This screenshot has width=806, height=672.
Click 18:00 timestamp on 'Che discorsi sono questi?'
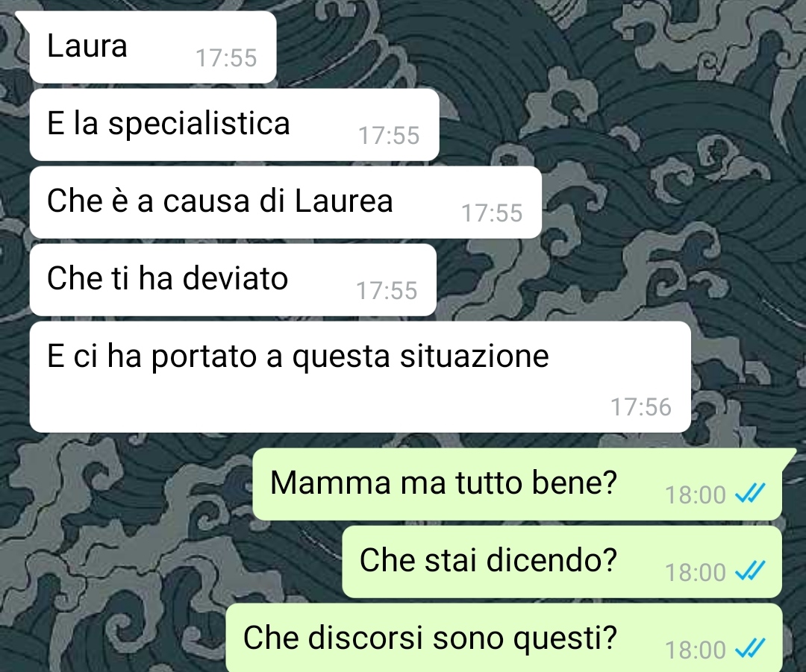click(x=696, y=650)
